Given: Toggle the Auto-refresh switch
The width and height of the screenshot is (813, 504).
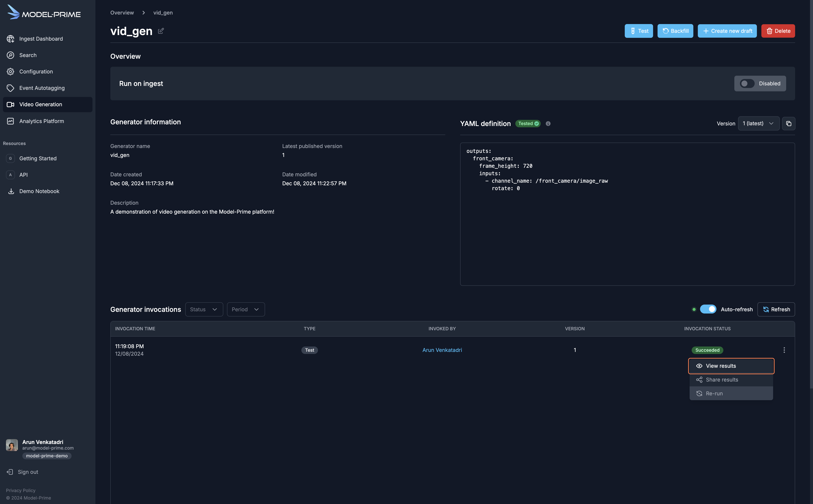Looking at the screenshot, I should pos(708,309).
